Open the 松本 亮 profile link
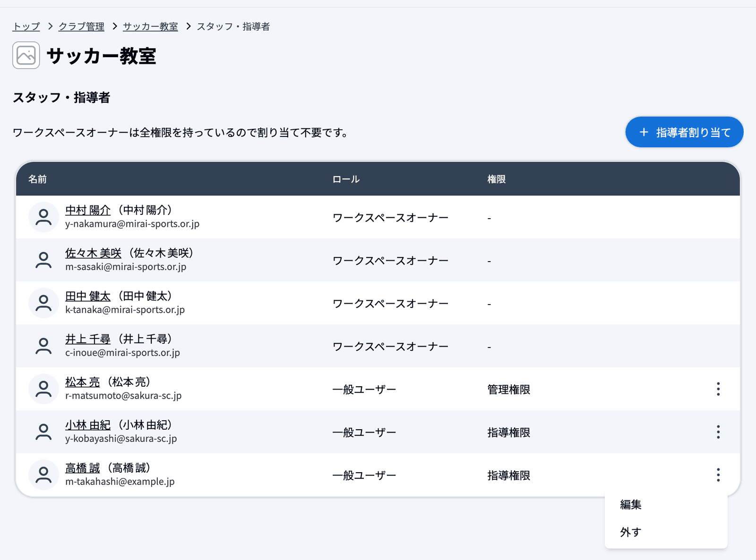This screenshot has height=560, width=756. (83, 382)
